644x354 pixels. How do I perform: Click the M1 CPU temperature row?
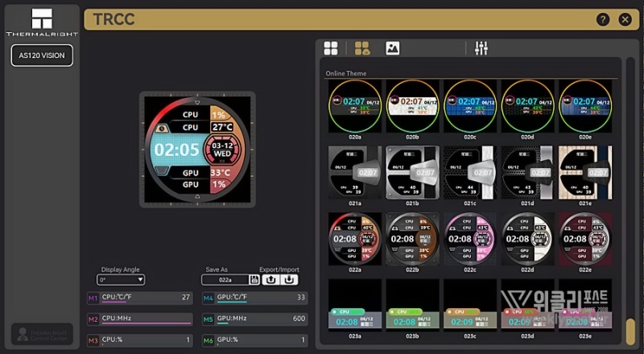pyautogui.click(x=140, y=298)
